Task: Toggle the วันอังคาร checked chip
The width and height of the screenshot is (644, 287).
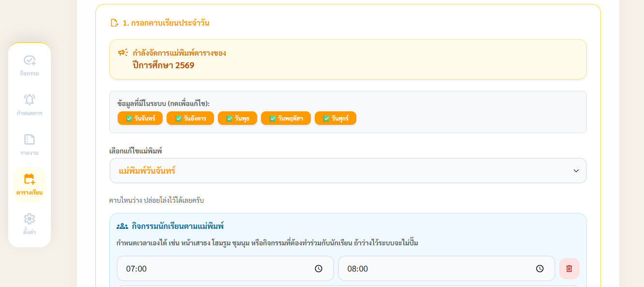Action: click(x=190, y=118)
